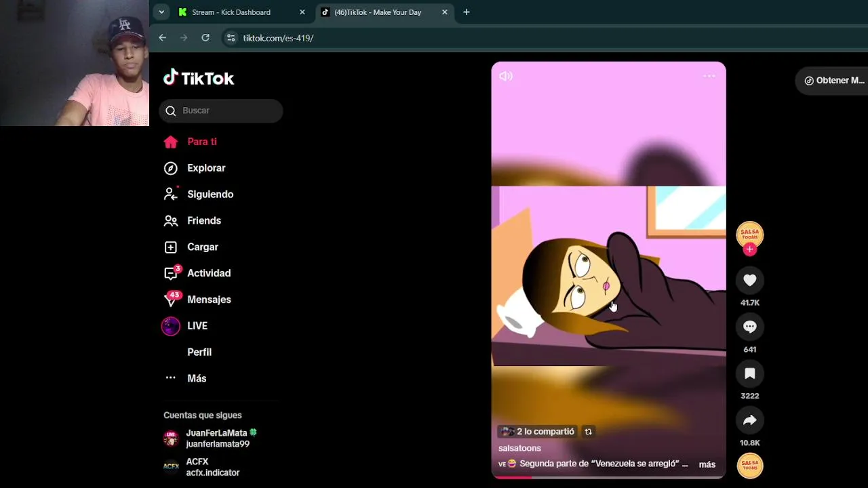The width and height of the screenshot is (868, 488).
Task: Click ACFX avatar thumbnail
Action: coord(171,466)
